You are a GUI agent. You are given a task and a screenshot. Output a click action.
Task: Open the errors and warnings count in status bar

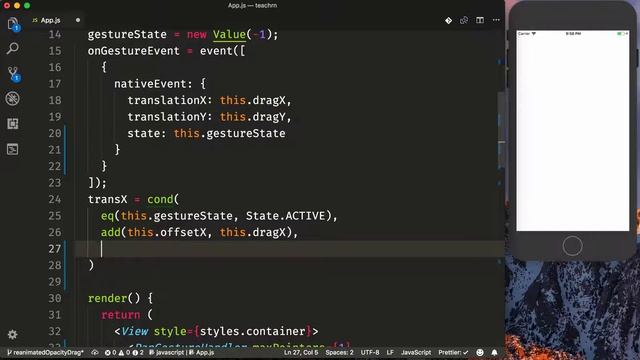124,352
